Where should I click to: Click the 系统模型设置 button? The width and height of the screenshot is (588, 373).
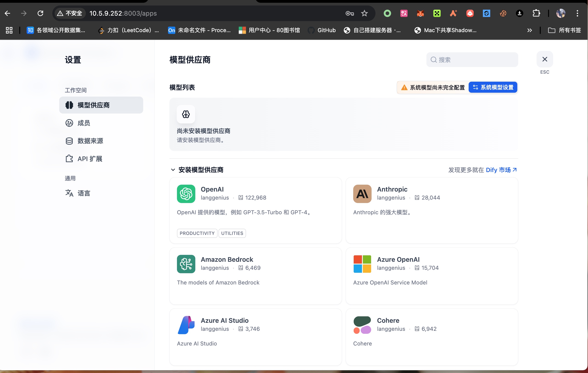(x=493, y=87)
